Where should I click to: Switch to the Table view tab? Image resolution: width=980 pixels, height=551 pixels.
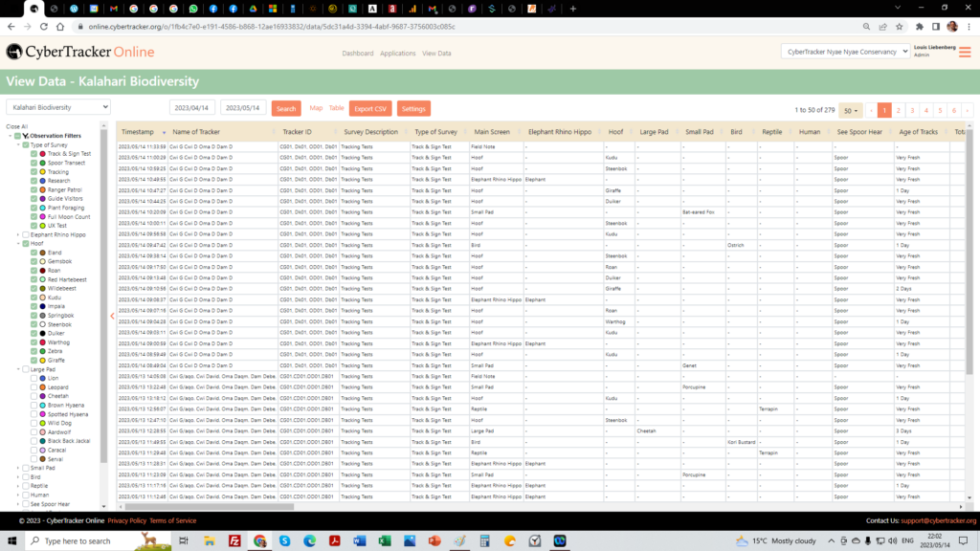(x=336, y=108)
